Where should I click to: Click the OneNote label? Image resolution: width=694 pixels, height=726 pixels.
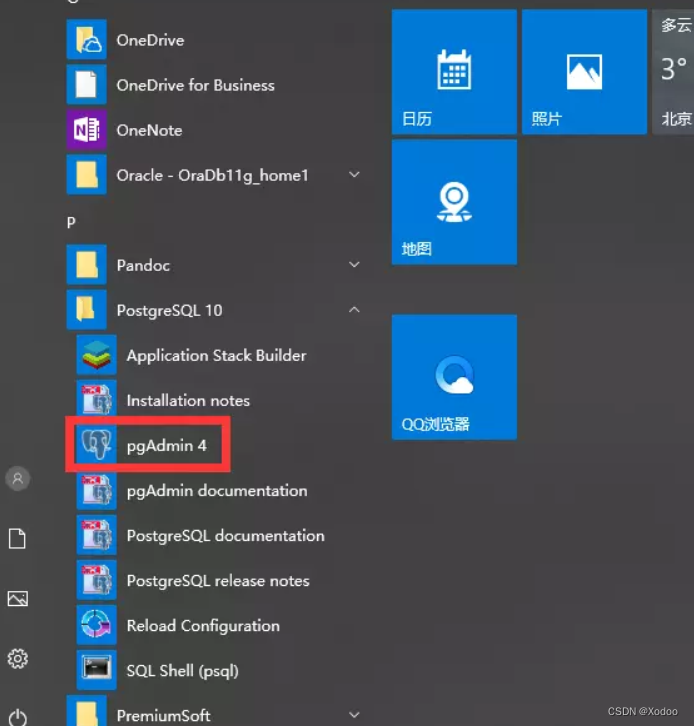tap(149, 130)
